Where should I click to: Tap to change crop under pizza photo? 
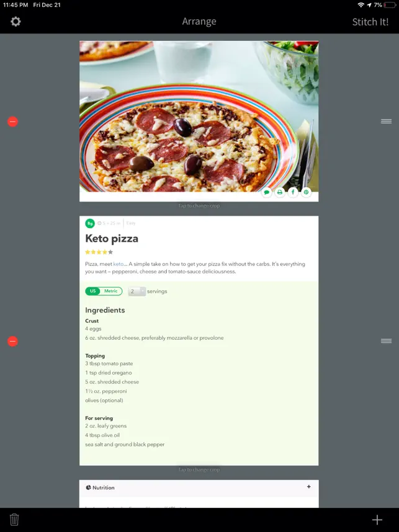[x=199, y=206]
